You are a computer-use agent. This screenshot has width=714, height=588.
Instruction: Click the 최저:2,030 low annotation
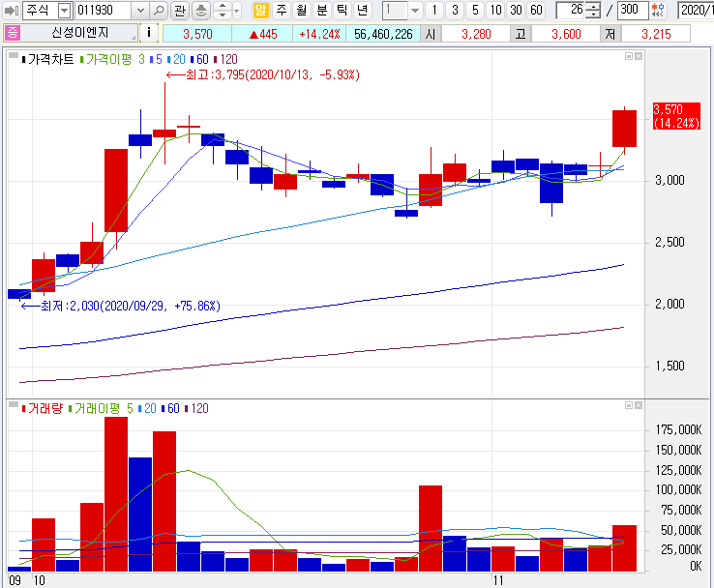(121, 306)
